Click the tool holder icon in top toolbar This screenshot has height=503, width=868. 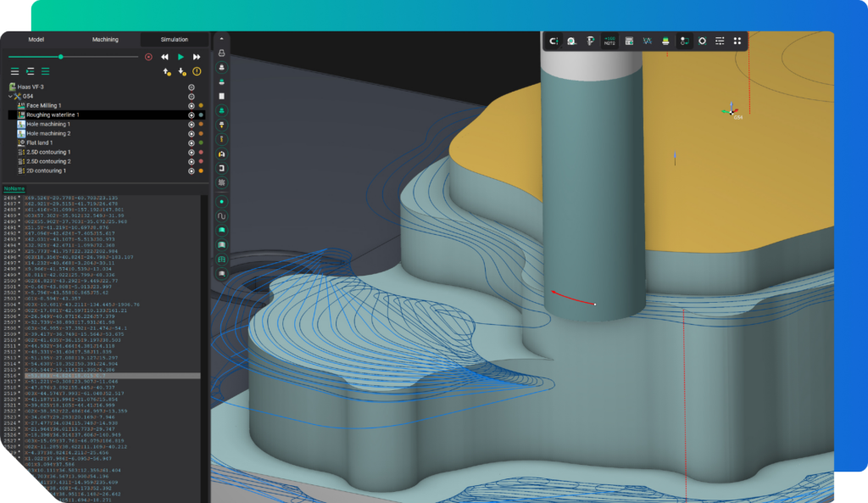coord(590,41)
